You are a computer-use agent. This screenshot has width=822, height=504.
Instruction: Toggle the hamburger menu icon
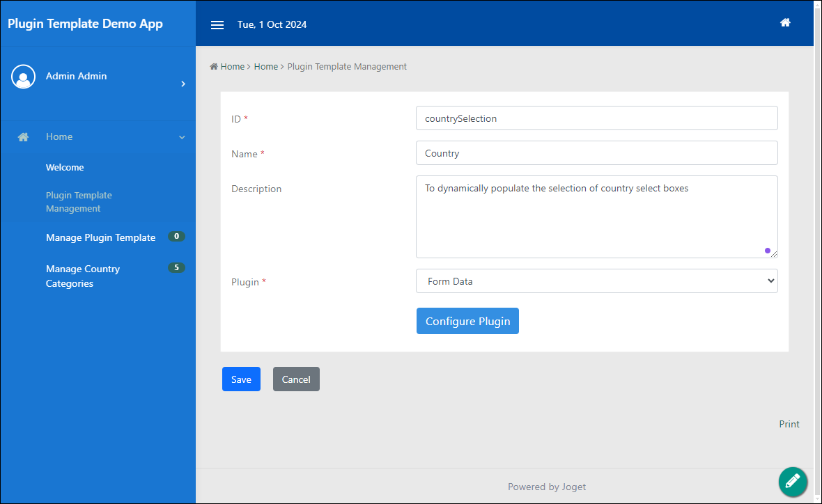(x=217, y=24)
